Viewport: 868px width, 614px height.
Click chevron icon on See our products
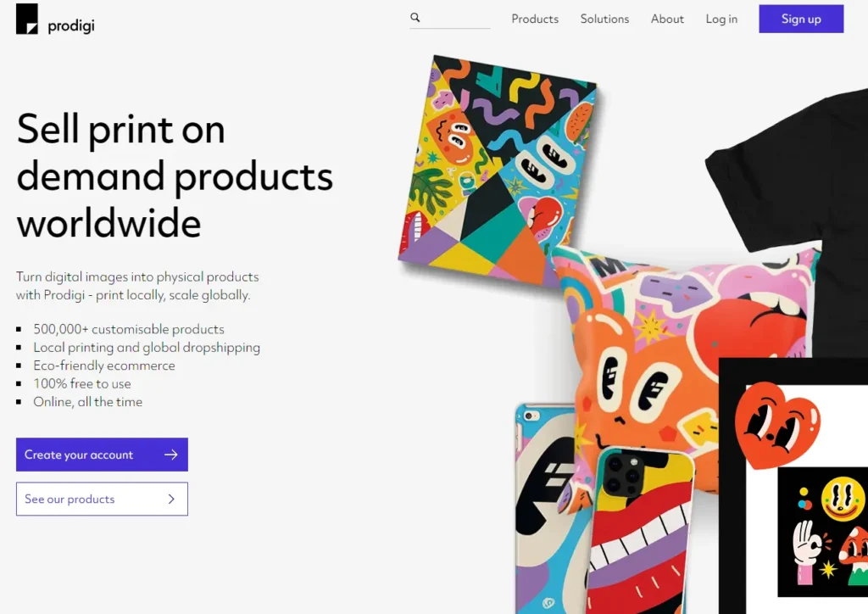click(171, 499)
